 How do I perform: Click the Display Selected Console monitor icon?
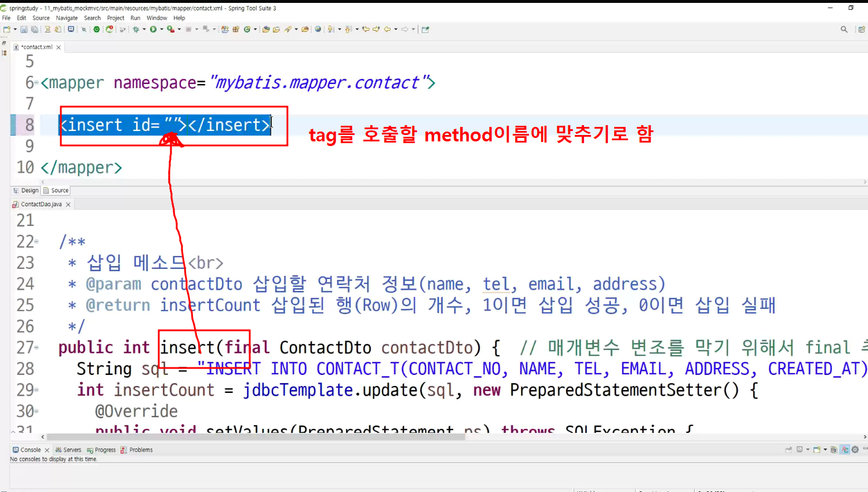click(x=799, y=449)
